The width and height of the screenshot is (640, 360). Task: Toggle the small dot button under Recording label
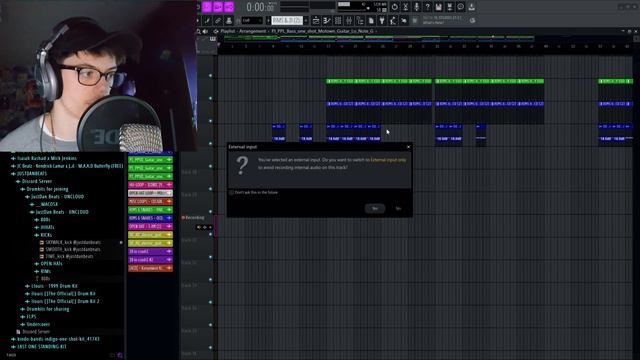pos(210,227)
